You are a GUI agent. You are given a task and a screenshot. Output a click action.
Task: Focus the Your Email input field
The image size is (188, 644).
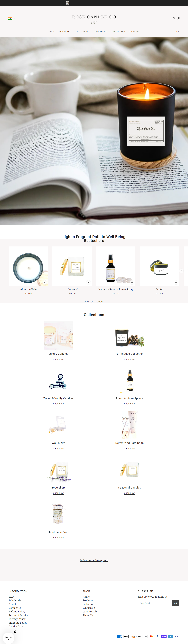(154, 603)
